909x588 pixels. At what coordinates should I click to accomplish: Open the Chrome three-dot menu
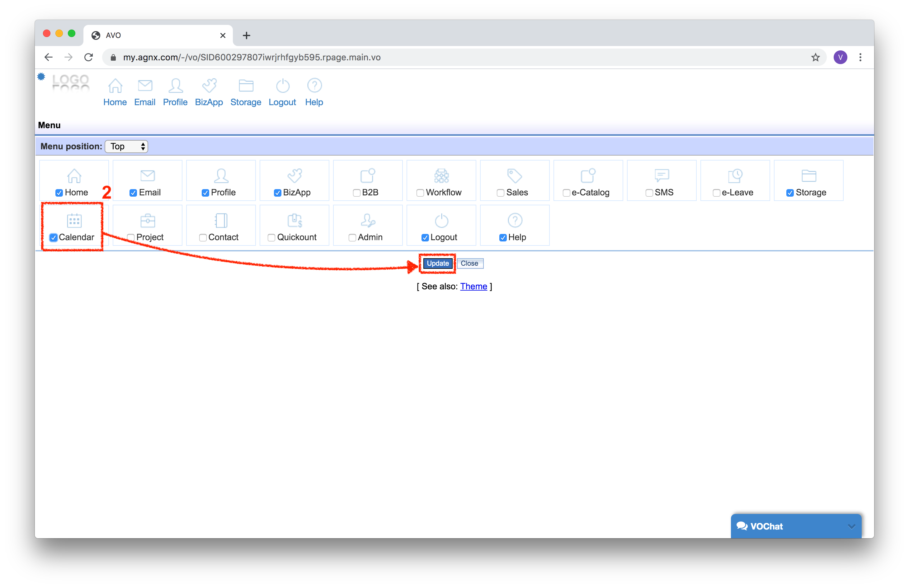point(860,57)
